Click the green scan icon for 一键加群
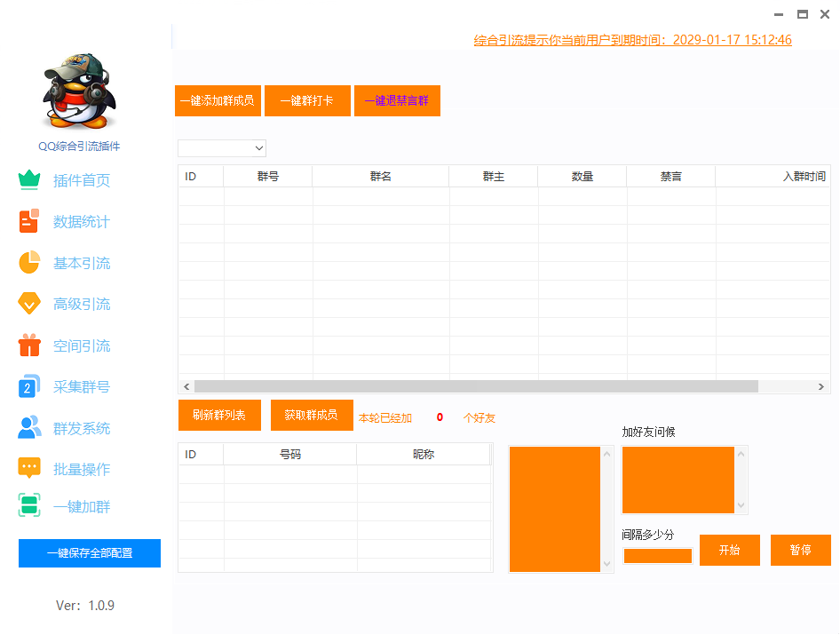This screenshot has width=840, height=635. (29, 506)
